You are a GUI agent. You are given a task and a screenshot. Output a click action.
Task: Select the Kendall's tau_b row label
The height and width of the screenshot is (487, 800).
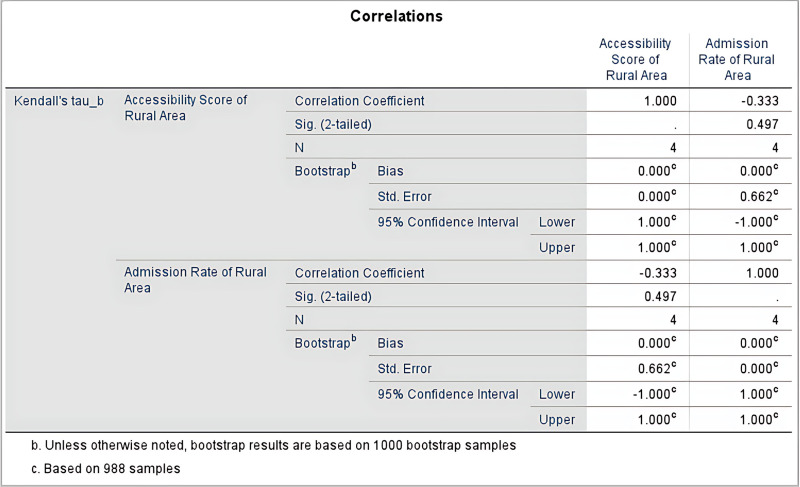(59, 101)
